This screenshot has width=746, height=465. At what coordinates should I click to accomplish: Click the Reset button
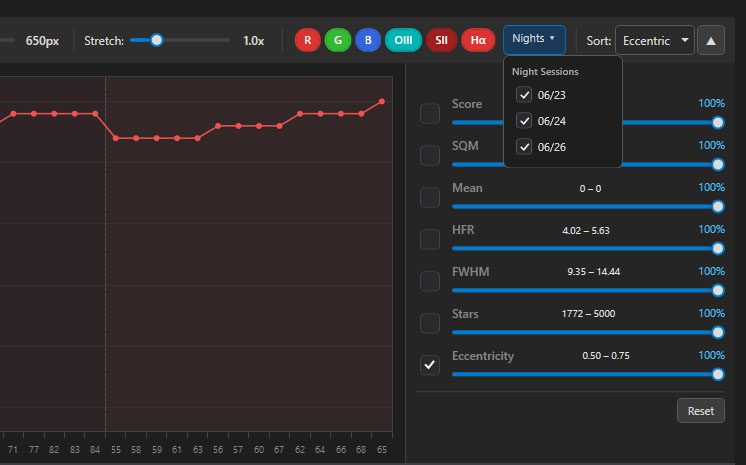[700, 411]
